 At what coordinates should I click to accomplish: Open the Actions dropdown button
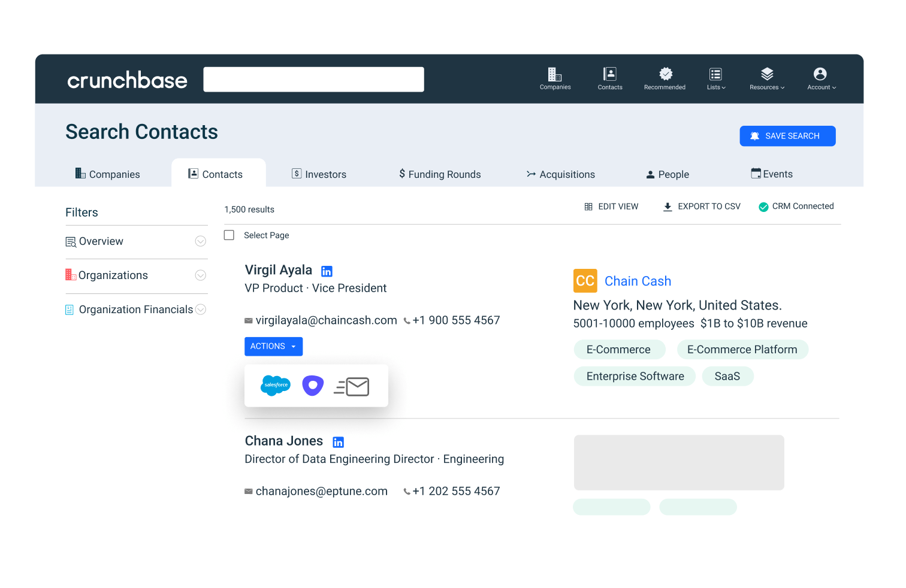273,346
